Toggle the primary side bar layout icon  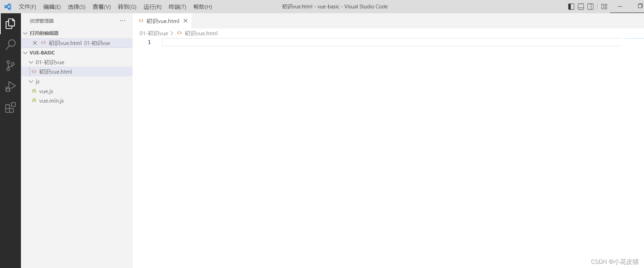tap(571, 7)
